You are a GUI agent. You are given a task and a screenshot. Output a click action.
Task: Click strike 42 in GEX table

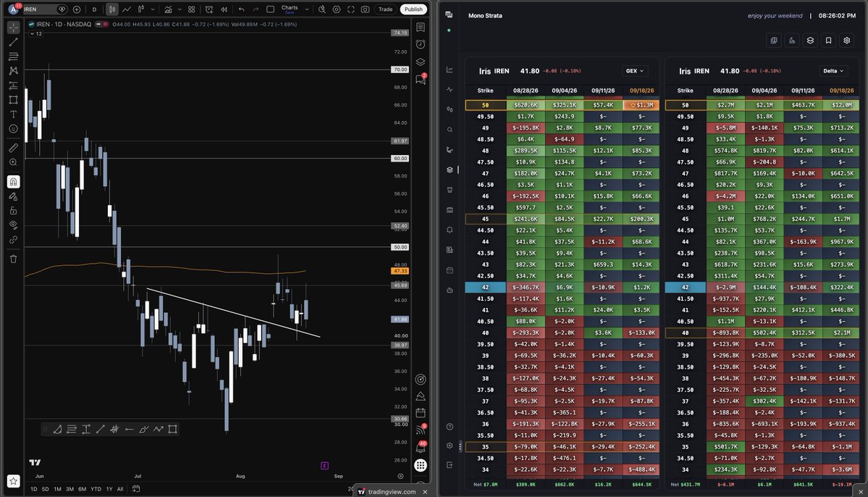tap(486, 288)
